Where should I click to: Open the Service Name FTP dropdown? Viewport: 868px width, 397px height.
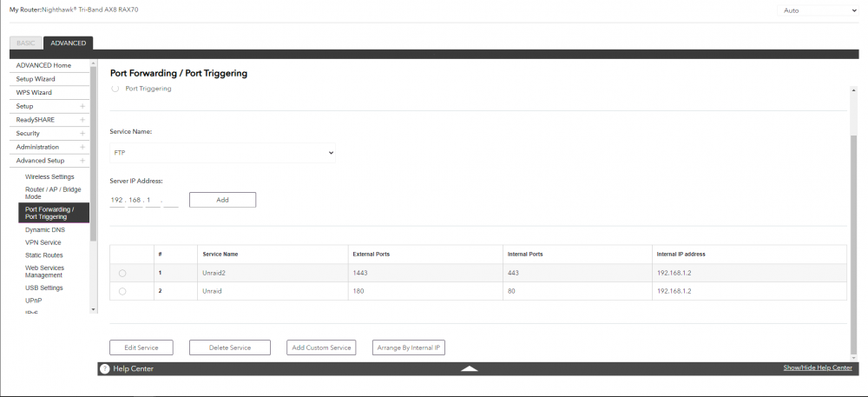(222, 153)
